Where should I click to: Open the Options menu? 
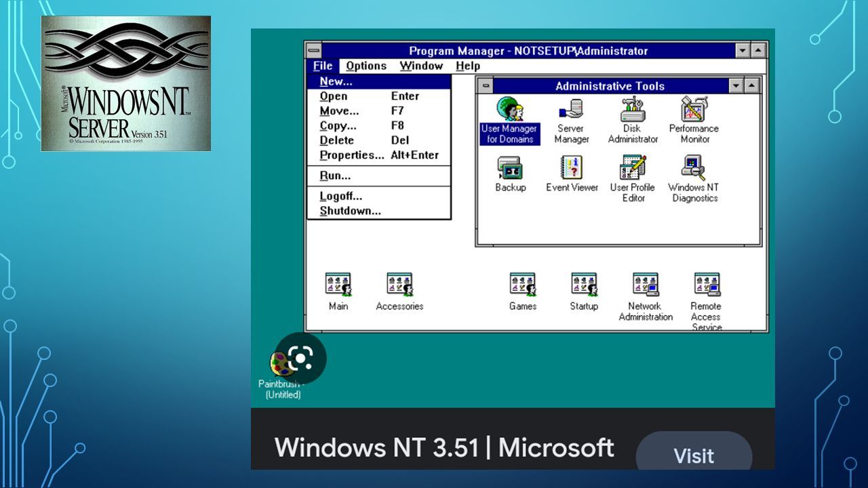click(x=366, y=66)
